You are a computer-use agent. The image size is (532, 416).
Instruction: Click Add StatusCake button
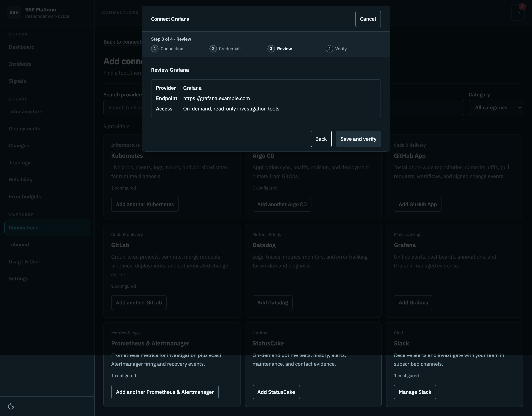point(276,392)
